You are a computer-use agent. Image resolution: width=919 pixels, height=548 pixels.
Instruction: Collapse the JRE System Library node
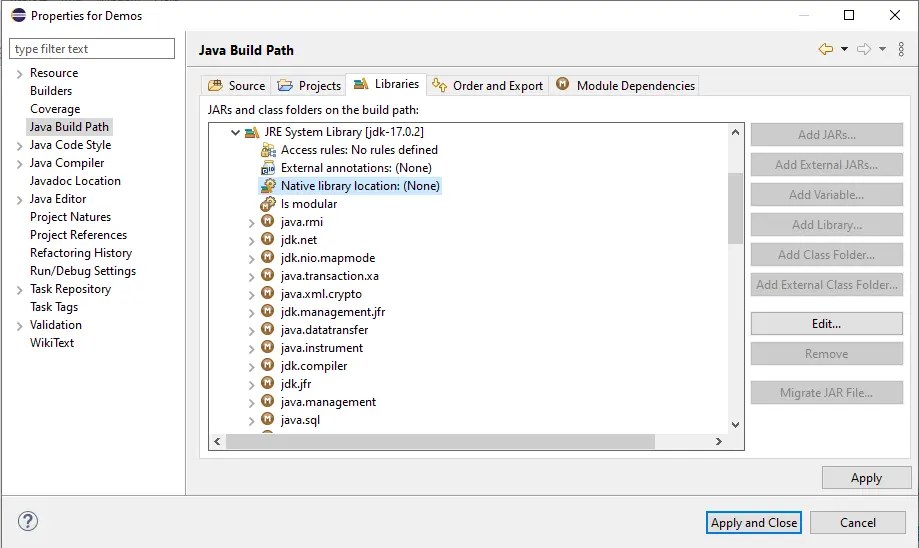pos(235,132)
